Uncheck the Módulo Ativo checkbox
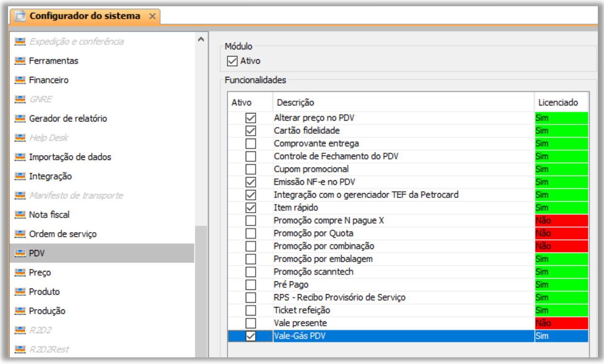604x364 pixels. click(x=232, y=61)
